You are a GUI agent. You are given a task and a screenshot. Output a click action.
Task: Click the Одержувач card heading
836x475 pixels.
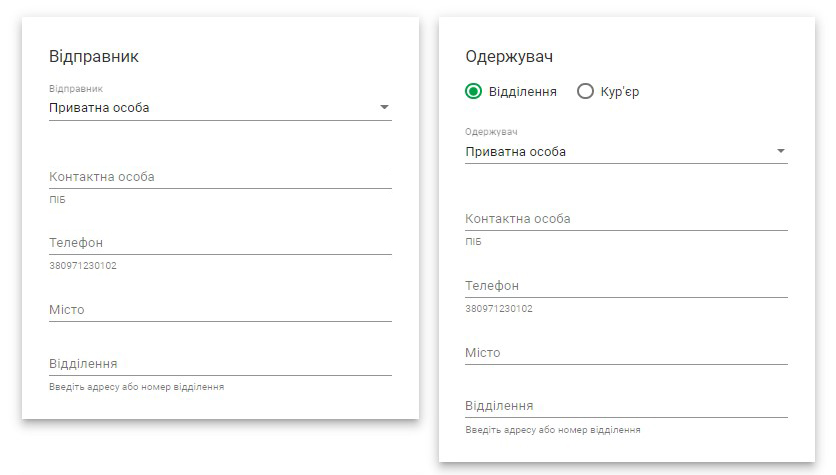point(509,57)
